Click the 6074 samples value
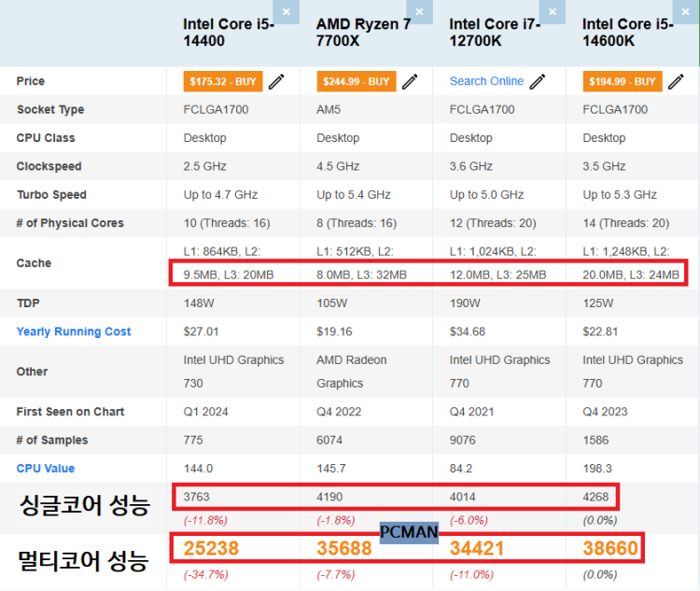The height and width of the screenshot is (591, 700). click(x=329, y=440)
